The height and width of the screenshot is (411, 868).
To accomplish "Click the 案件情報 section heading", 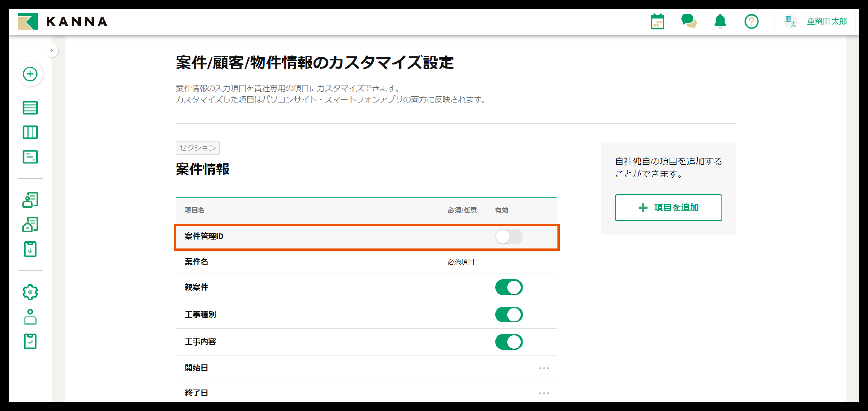I will 203,169.
